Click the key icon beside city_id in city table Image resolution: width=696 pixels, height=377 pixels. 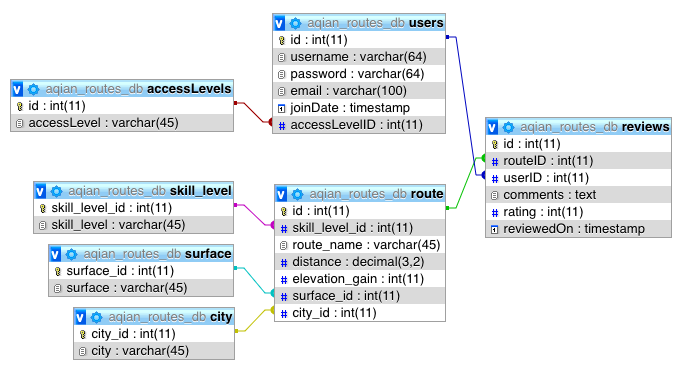coord(83,334)
